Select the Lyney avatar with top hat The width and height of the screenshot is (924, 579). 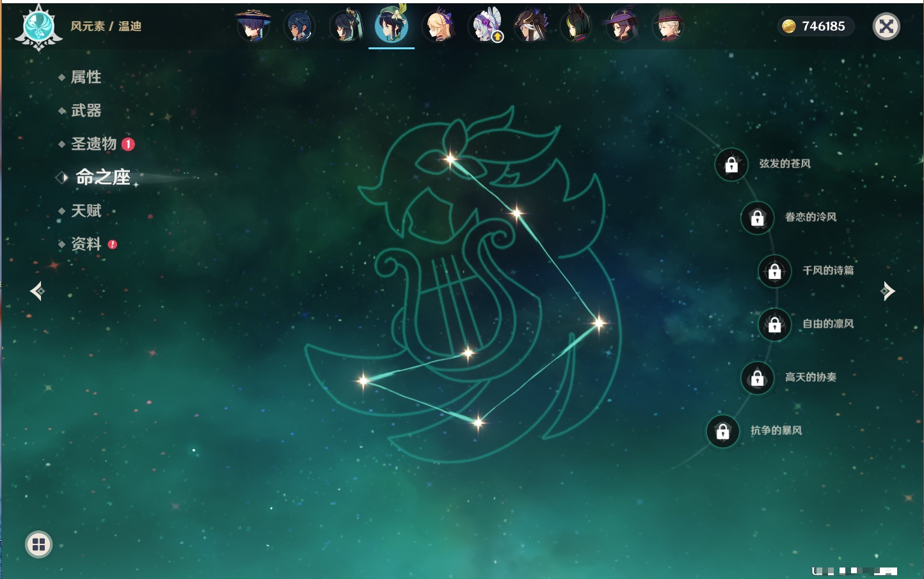(x=668, y=26)
